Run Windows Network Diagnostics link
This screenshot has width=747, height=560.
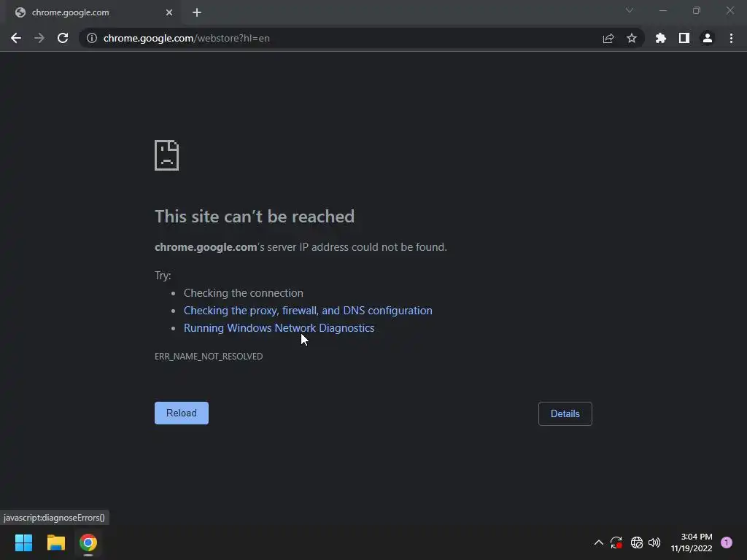279,328
